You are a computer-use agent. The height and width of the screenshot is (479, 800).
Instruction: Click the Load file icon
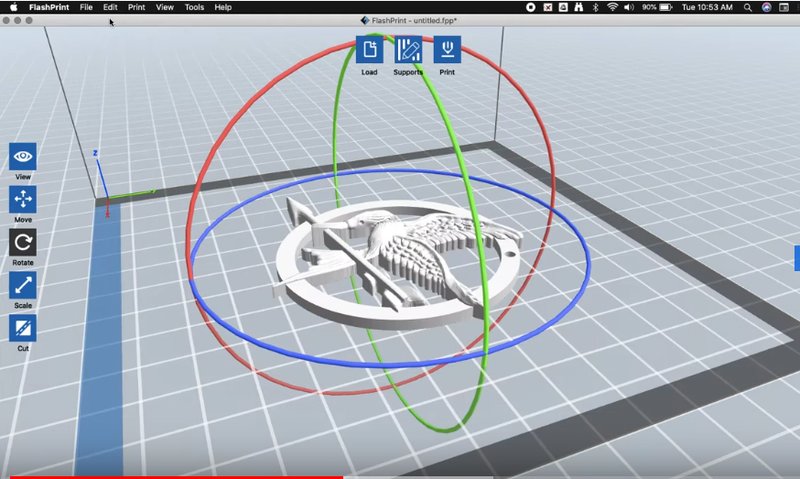point(369,50)
